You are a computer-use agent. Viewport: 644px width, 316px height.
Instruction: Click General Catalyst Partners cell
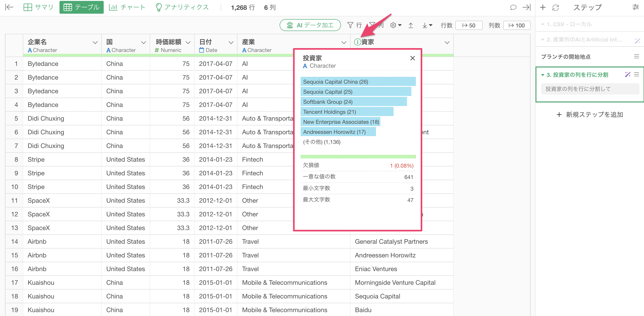point(402,241)
